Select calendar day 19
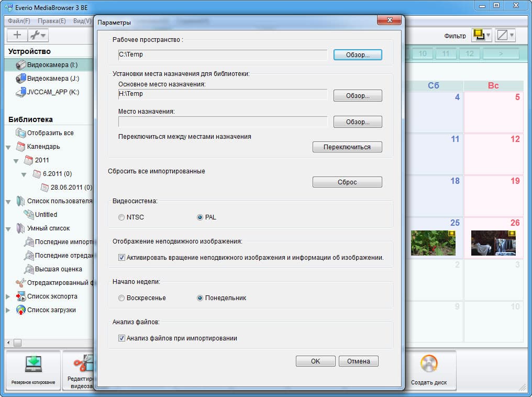 coord(494,196)
